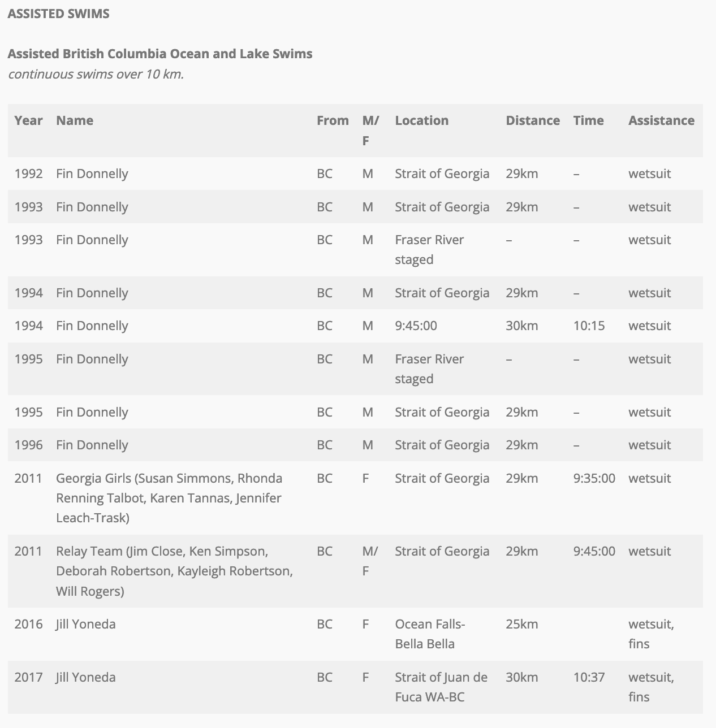Image resolution: width=716 pixels, height=728 pixels.
Task: Click the Time column header
Action: click(588, 120)
